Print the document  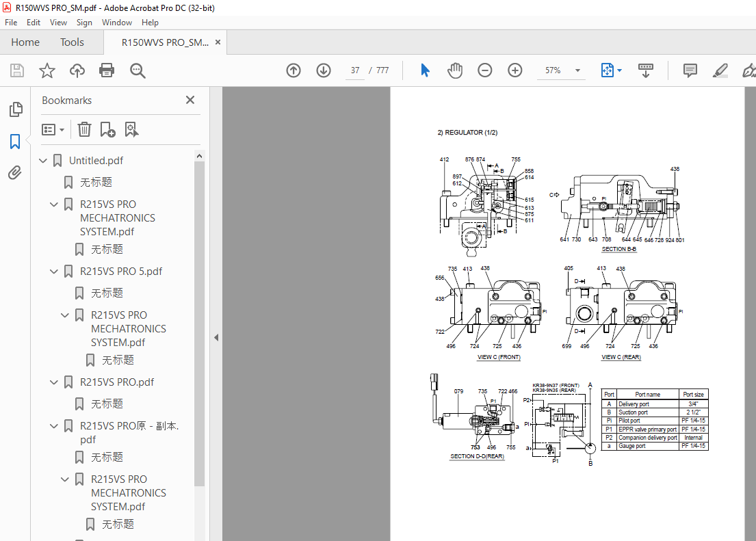point(107,70)
